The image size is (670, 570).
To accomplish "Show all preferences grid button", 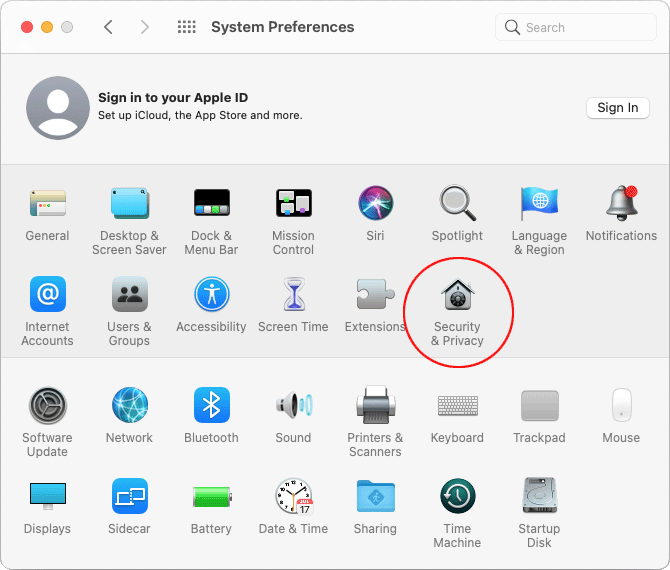I will 187,27.
